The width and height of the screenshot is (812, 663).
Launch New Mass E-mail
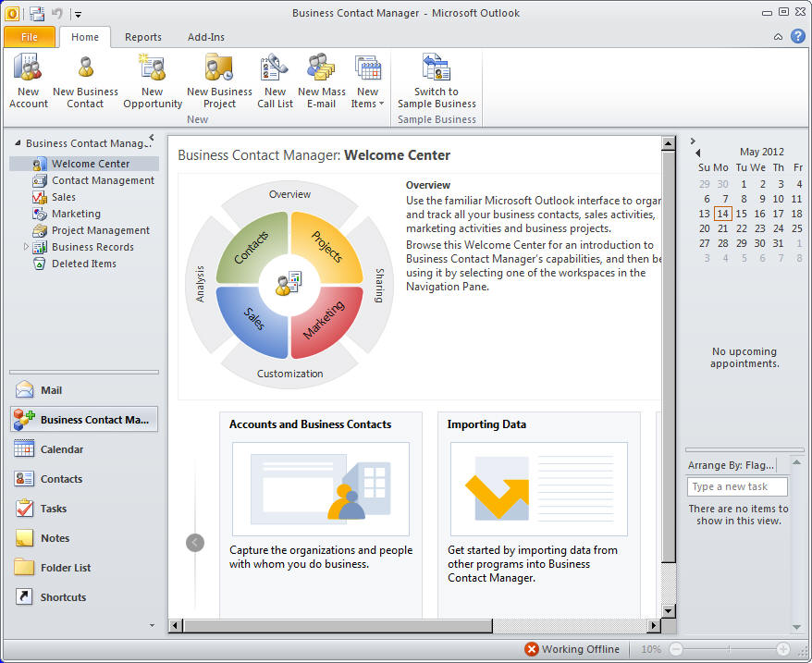click(x=322, y=80)
